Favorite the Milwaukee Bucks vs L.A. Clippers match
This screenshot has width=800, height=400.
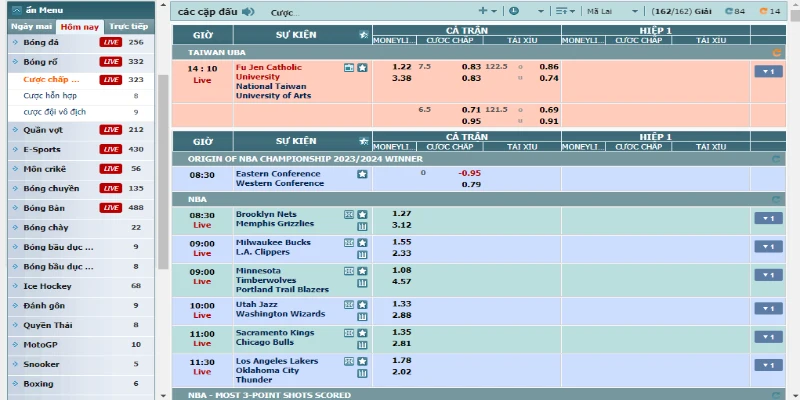[x=362, y=242]
